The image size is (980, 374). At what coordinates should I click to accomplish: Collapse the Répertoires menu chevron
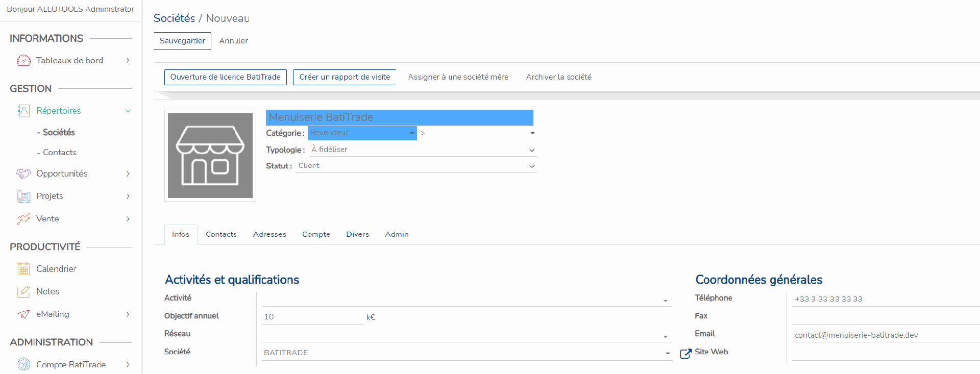point(128,111)
